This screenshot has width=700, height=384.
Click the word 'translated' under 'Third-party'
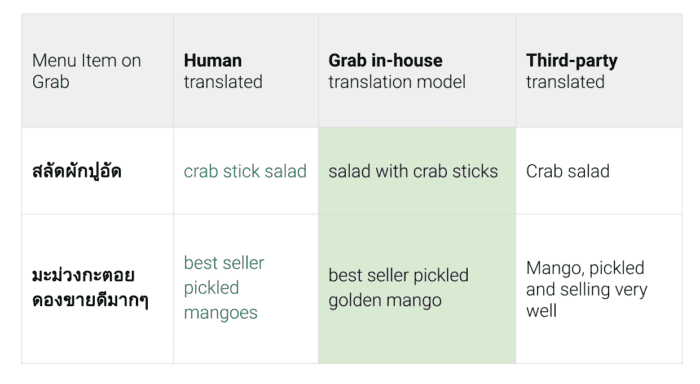coord(565,82)
